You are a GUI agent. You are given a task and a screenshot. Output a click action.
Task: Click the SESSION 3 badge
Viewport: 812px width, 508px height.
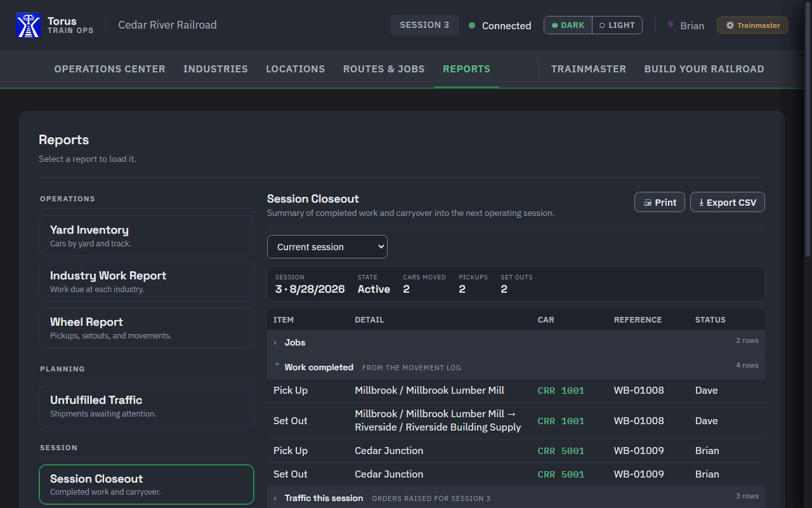click(x=424, y=25)
